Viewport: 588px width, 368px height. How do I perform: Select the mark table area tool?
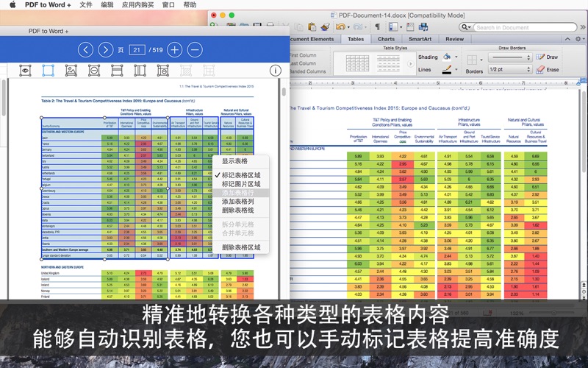tap(48, 70)
